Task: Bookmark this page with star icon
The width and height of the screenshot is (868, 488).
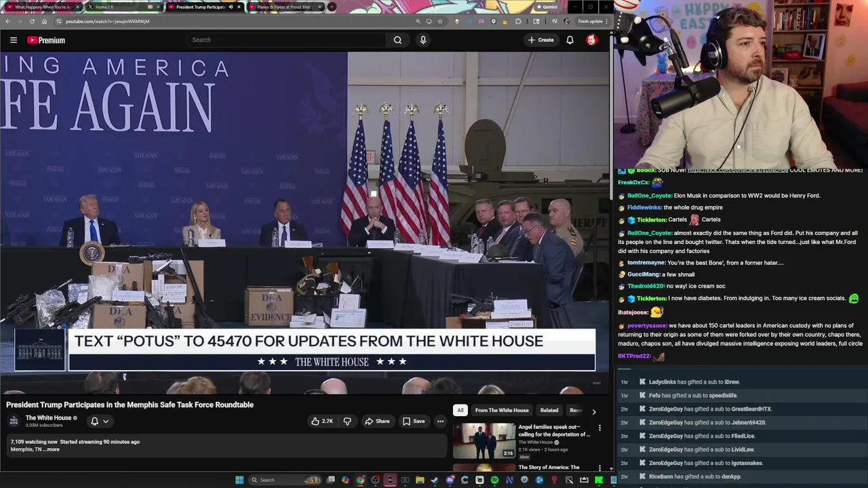Action: pyautogui.click(x=439, y=21)
